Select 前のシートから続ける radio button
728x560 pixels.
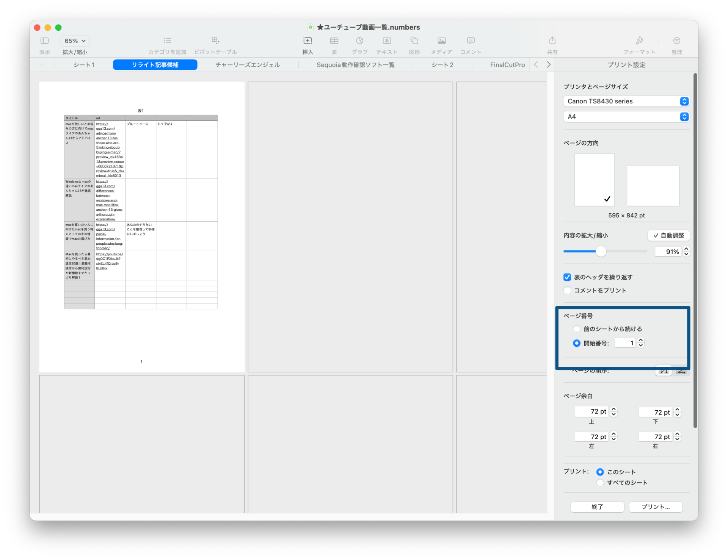[x=577, y=328]
